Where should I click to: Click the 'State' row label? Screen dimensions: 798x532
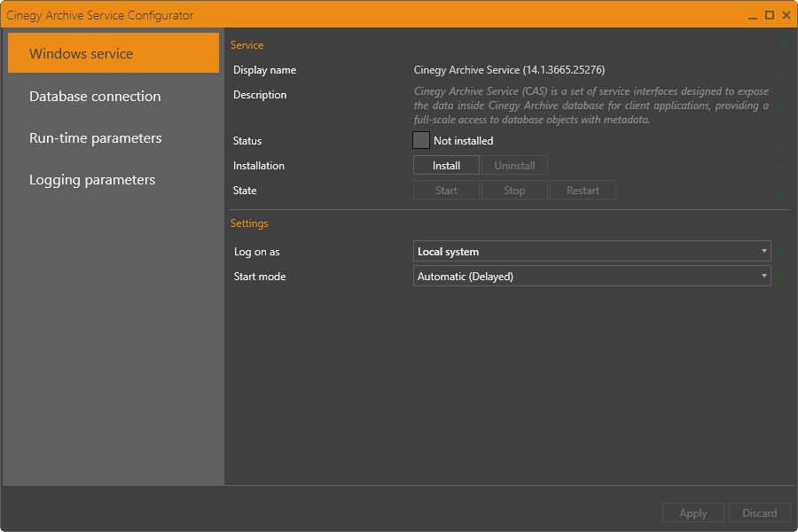[x=245, y=191]
